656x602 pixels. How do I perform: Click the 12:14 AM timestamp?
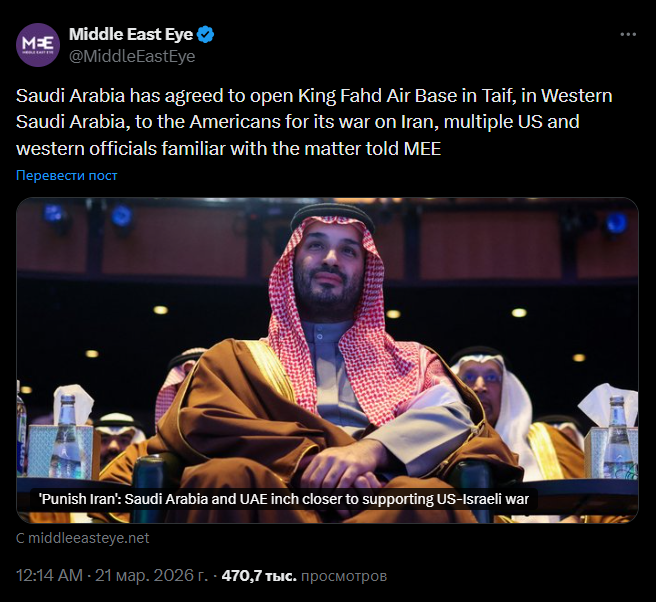click(x=50, y=576)
